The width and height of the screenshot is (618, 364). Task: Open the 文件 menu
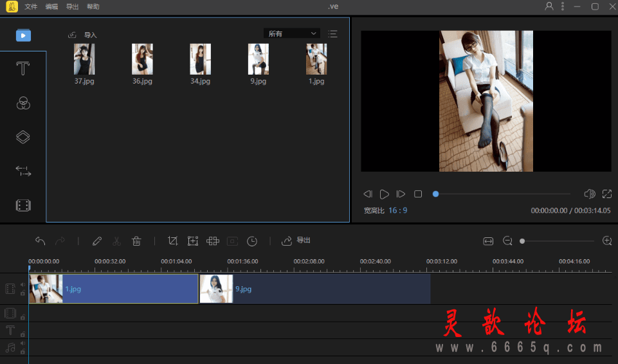point(31,6)
